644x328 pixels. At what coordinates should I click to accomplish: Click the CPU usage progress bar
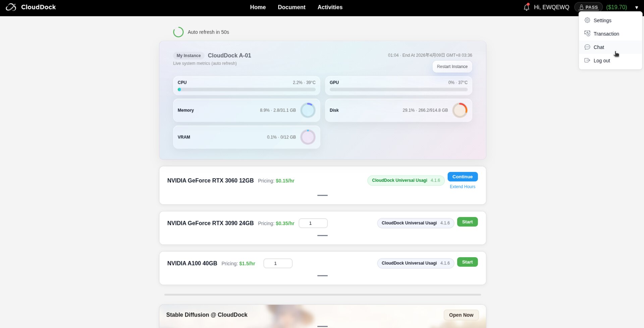[247, 90]
